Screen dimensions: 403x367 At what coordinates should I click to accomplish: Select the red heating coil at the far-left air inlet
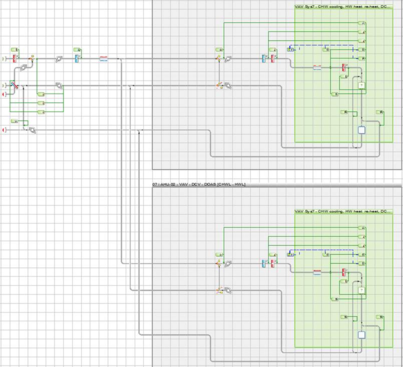click(14, 59)
